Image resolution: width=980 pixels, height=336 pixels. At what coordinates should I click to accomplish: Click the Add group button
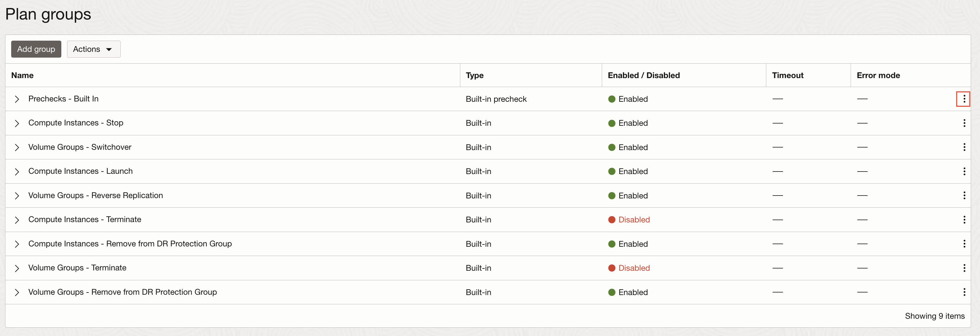[36, 49]
